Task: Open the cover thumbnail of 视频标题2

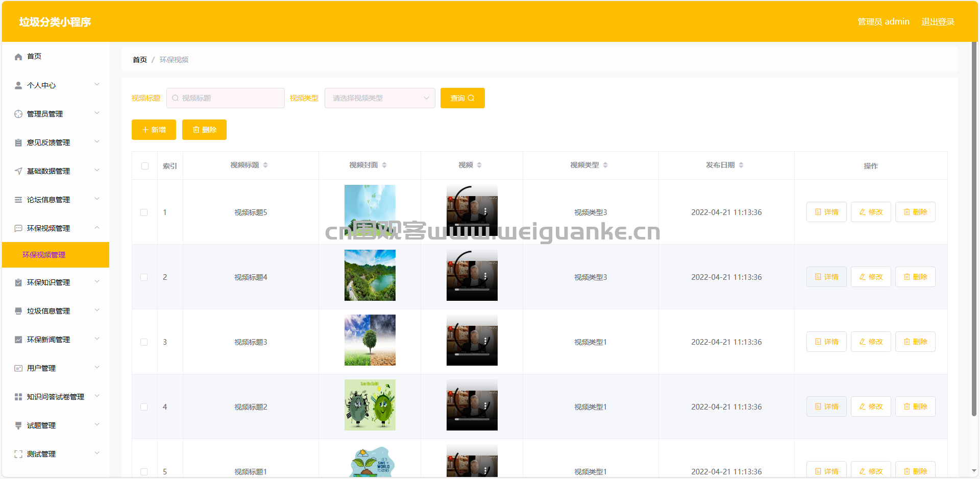Action: tap(370, 405)
